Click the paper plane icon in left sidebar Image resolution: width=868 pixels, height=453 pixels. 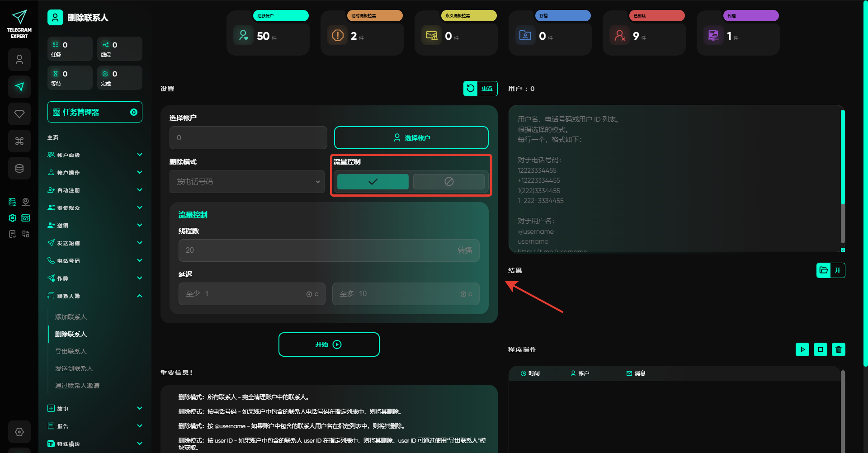[19, 87]
